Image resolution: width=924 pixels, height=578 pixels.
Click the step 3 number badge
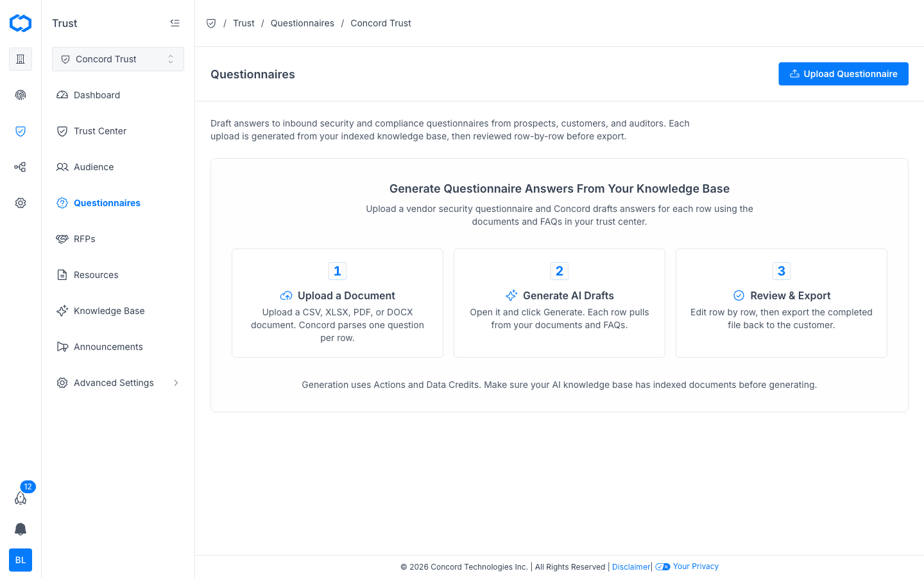click(782, 271)
